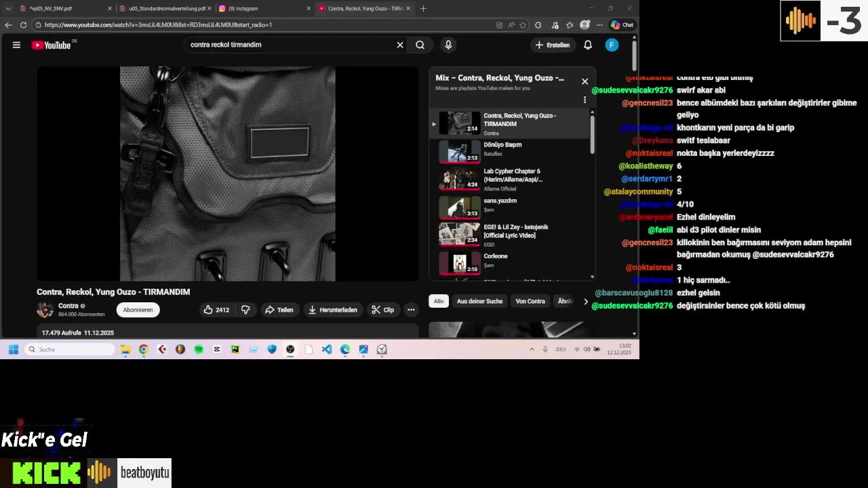The width and height of the screenshot is (868, 488).
Task: Close the Mix playlist panel
Action: tap(585, 81)
